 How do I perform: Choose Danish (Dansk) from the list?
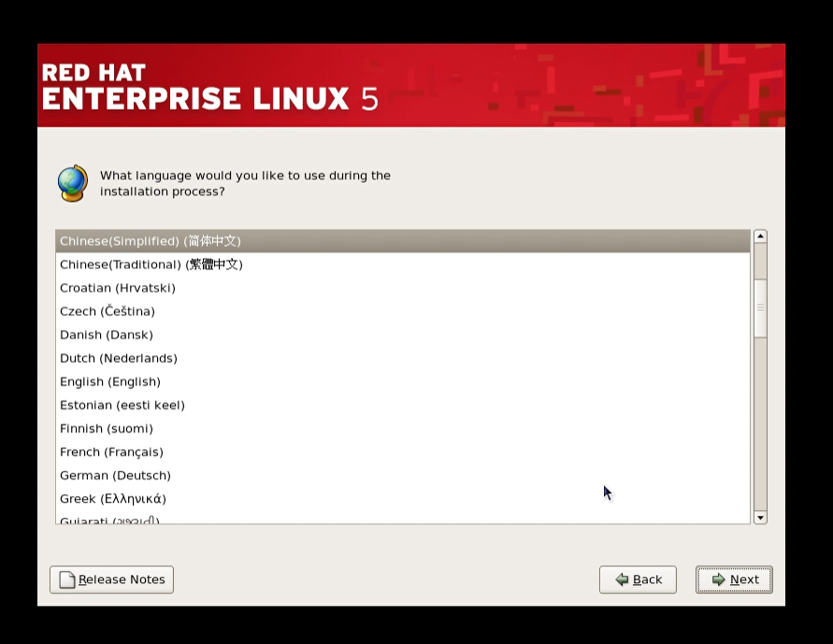point(403,335)
